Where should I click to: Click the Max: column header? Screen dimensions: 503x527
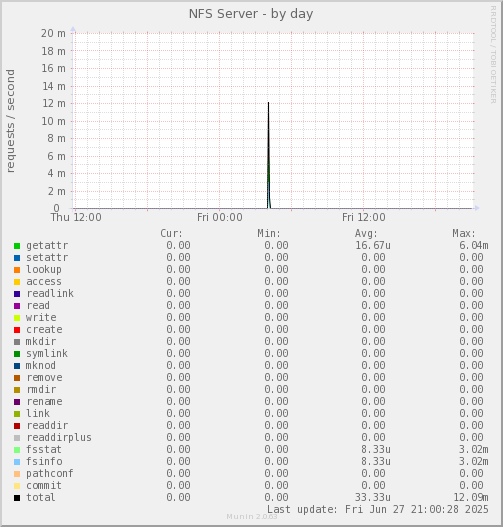pos(464,234)
